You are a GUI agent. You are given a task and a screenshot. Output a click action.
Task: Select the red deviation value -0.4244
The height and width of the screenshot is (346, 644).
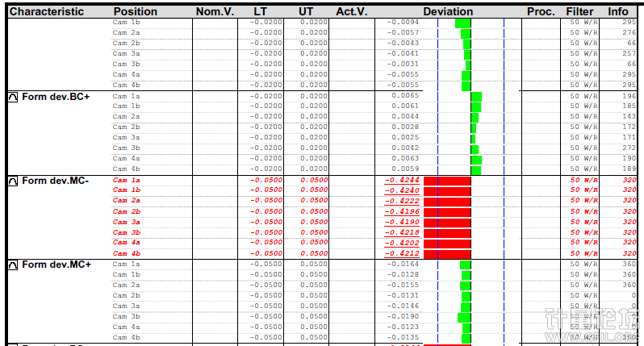pyautogui.click(x=403, y=180)
